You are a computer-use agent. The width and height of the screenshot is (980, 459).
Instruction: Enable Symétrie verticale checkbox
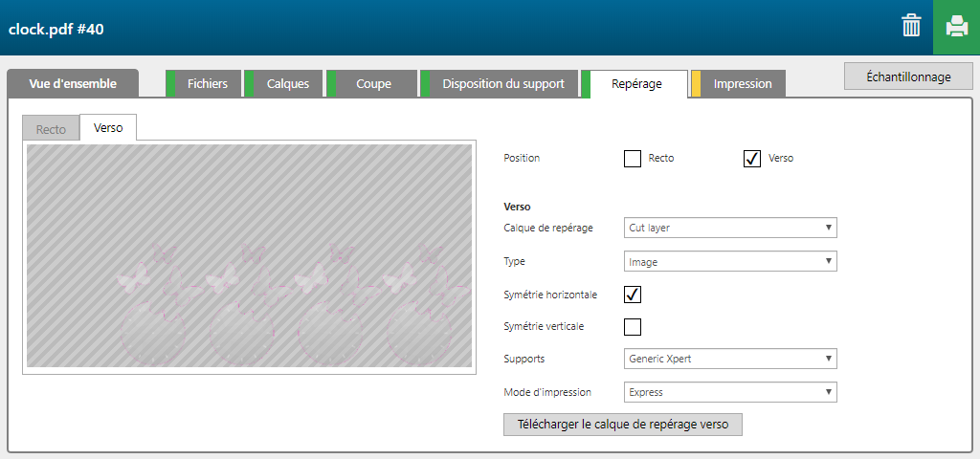(633, 327)
